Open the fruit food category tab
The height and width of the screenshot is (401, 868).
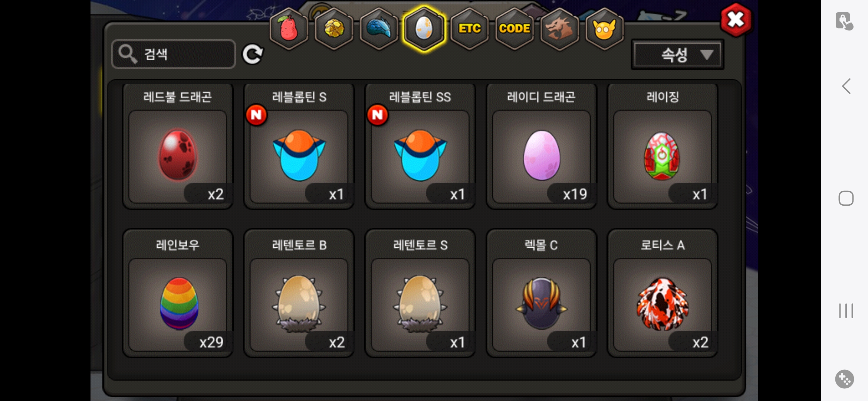click(x=289, y=29)
